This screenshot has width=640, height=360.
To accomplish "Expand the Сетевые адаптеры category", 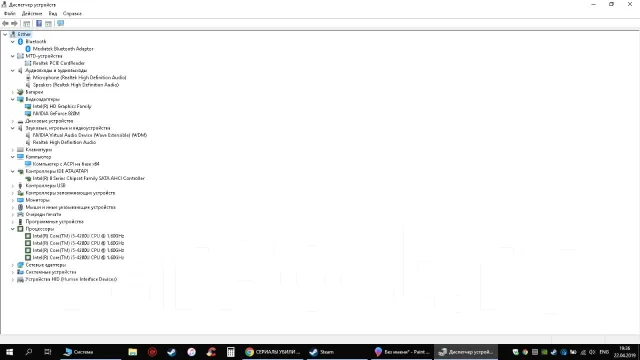I will (13, 265).
